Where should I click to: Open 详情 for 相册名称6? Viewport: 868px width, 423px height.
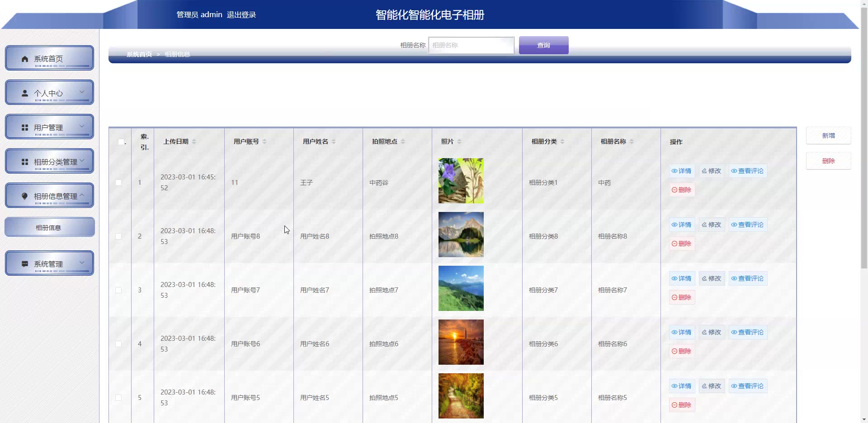coord(682,332)
